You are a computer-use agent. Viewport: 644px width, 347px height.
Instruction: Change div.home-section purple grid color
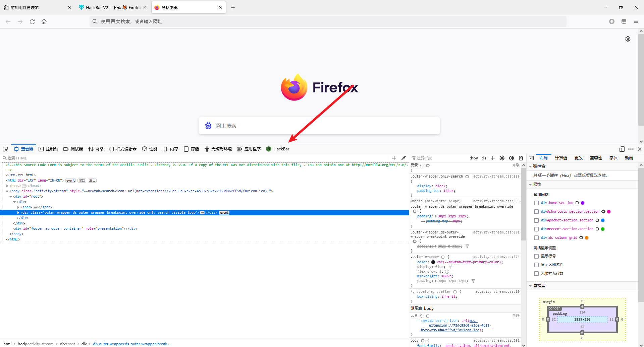pyautogui.click(x=583, y=203)
